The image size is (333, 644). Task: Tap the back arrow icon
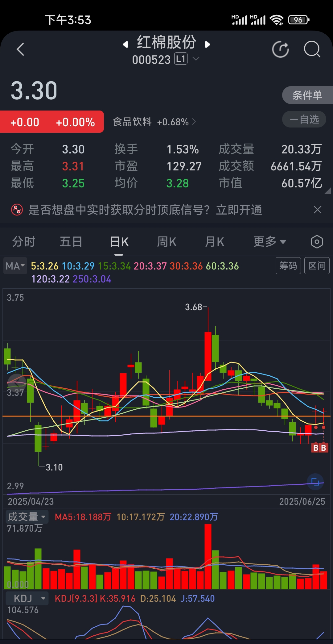pyautogui.click(x=20, y=49)
